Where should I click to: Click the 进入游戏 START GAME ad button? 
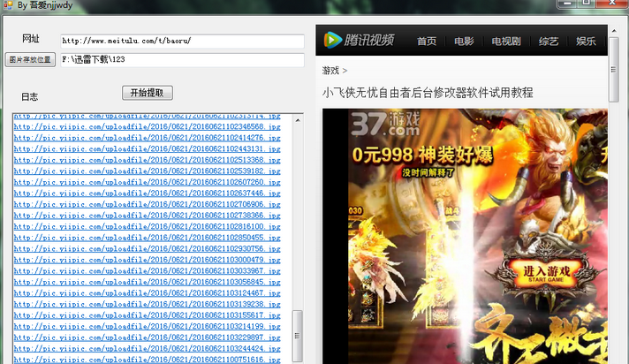pos(546,273)
